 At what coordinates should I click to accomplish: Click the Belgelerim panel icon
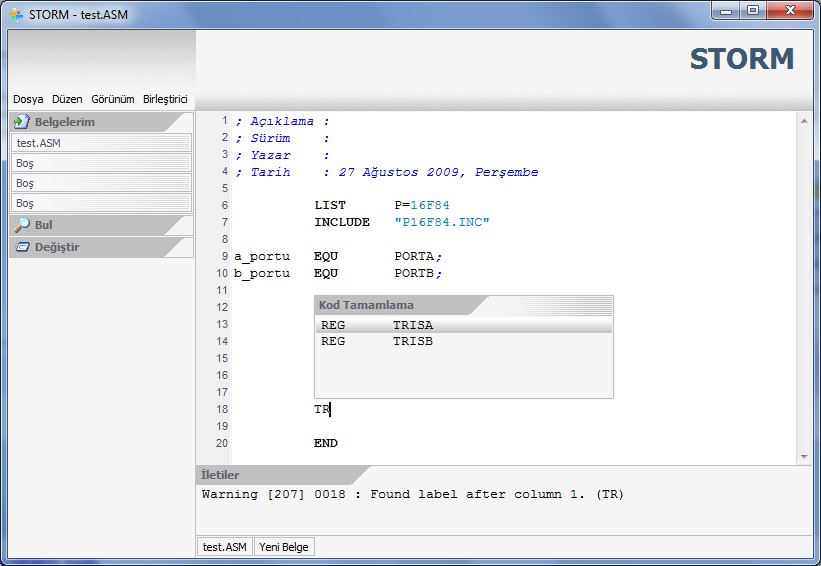coord(21,122)
